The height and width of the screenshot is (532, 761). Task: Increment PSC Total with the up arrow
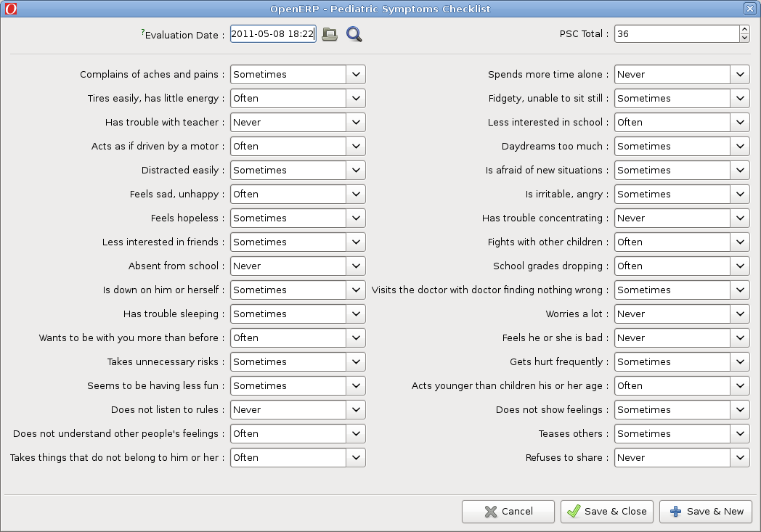pos(745,30)
